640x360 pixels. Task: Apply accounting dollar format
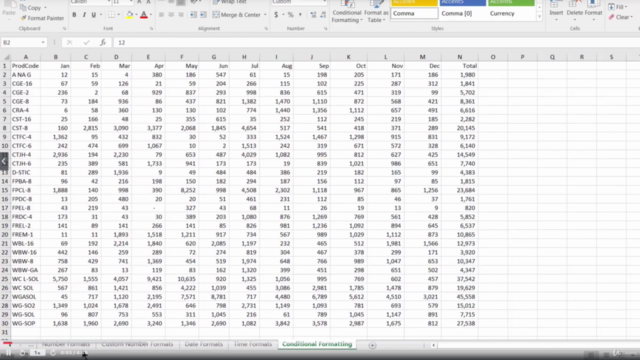(x=276, y=15)
